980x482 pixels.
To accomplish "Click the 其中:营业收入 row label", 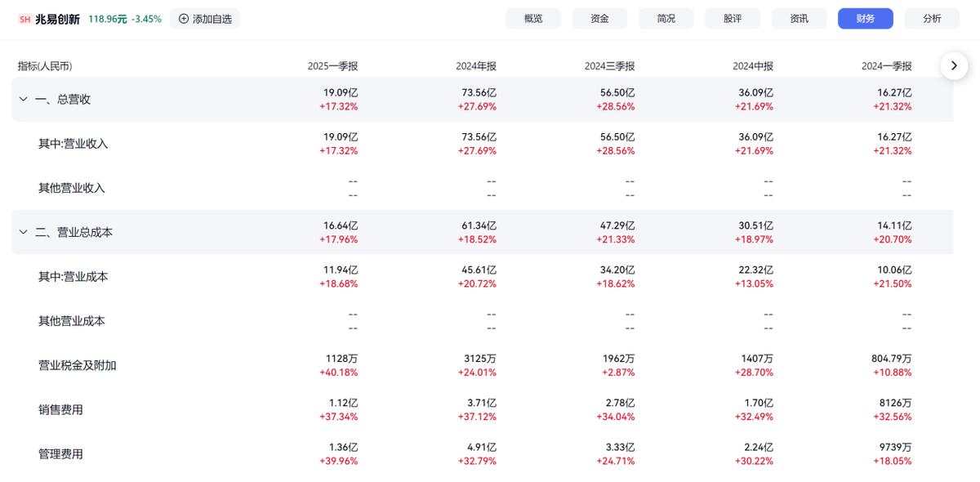I will pyautogui.click(x=73, y=144).
